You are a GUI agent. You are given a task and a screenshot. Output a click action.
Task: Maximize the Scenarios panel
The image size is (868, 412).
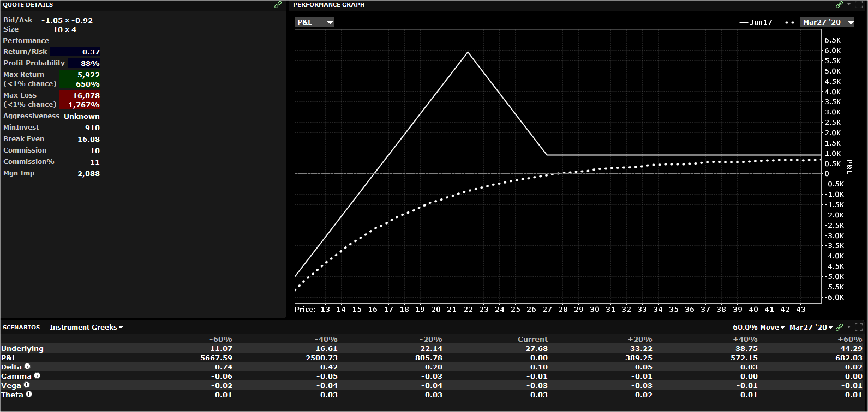tap(859, 328)
